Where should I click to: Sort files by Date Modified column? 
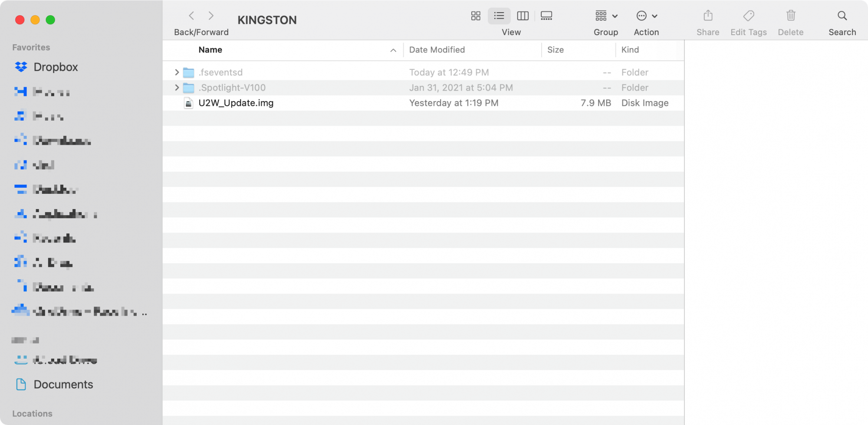tap(437, 50)
